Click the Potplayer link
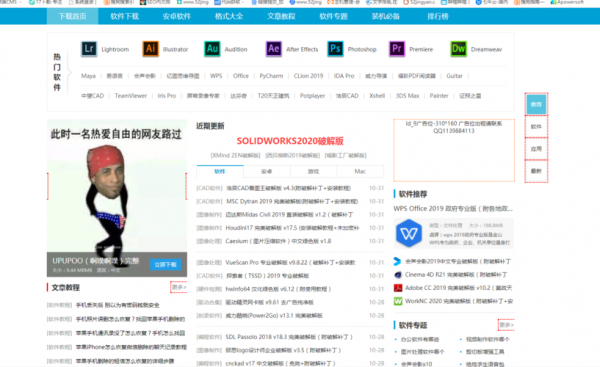This screenshot has height=367, width=600. click(x=313, y=96)
